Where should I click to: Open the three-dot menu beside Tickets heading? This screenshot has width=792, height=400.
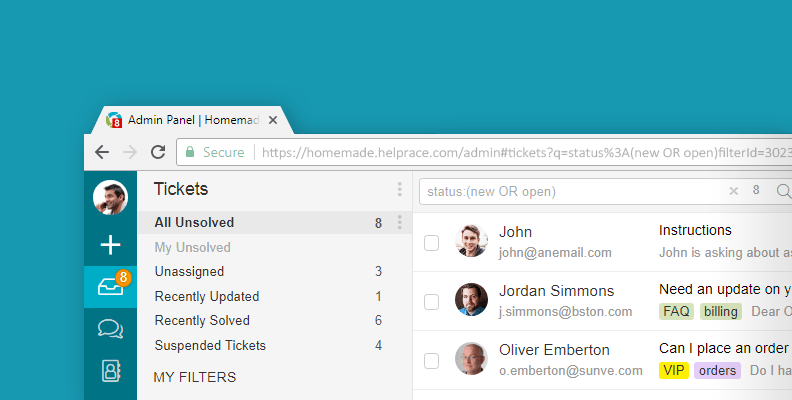(400, 189)
